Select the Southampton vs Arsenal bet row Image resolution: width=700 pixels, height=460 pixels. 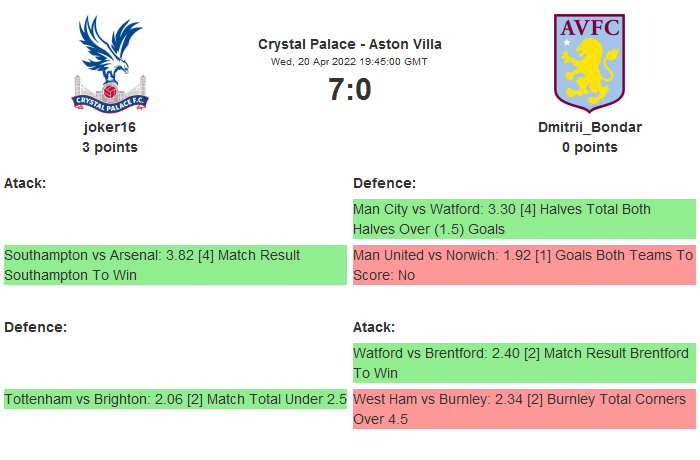[175, 265]
